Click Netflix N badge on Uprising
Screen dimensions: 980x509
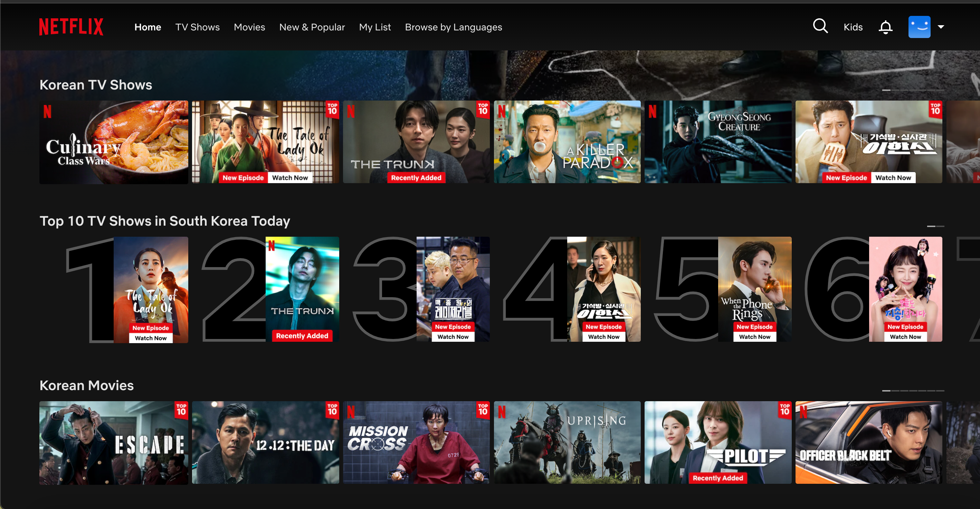[502, 412]
